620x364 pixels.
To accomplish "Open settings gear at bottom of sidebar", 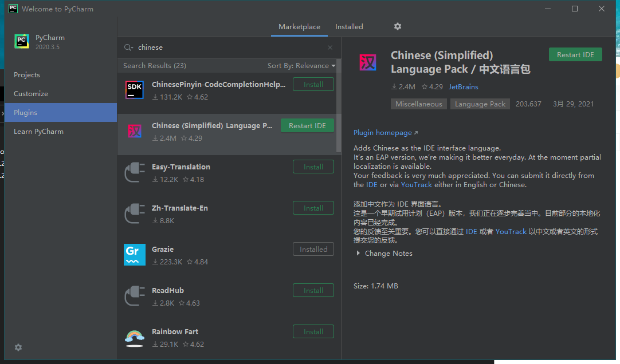I will 18,347.
